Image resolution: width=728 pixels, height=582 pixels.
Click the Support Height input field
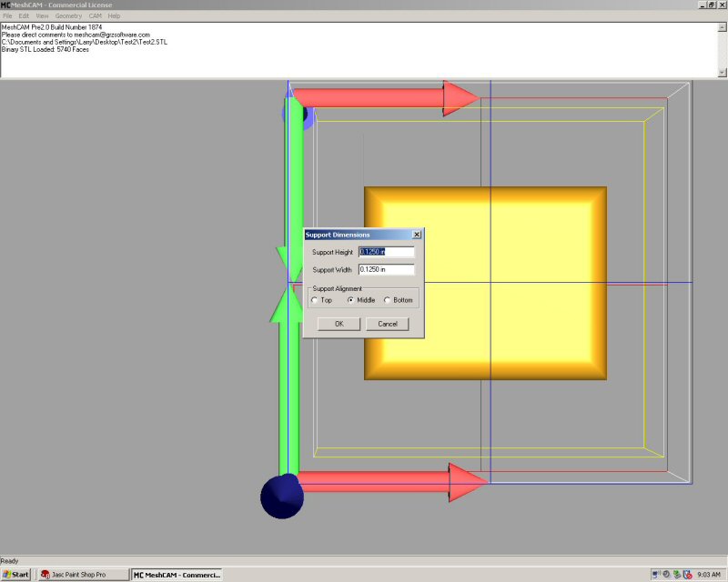pos(386,252)
